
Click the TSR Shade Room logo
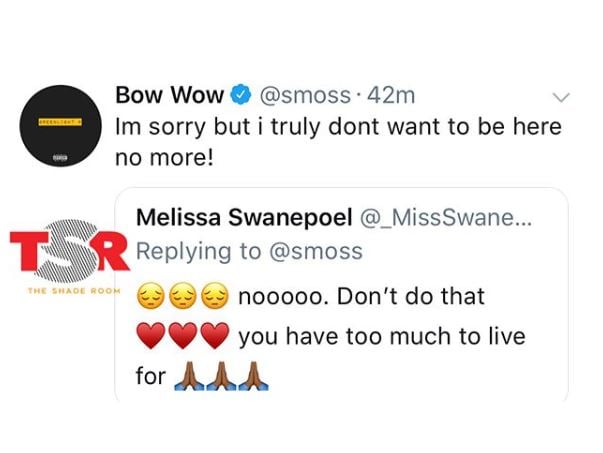click(69, 255)
